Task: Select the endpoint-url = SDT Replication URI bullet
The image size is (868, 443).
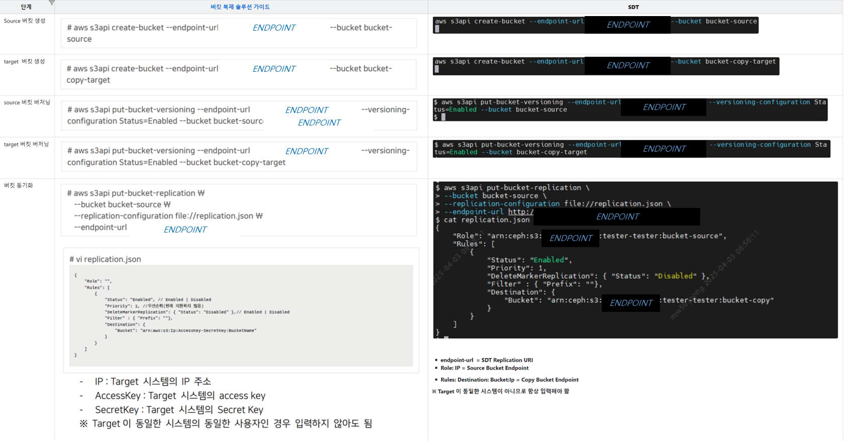Action: [486, 360]
